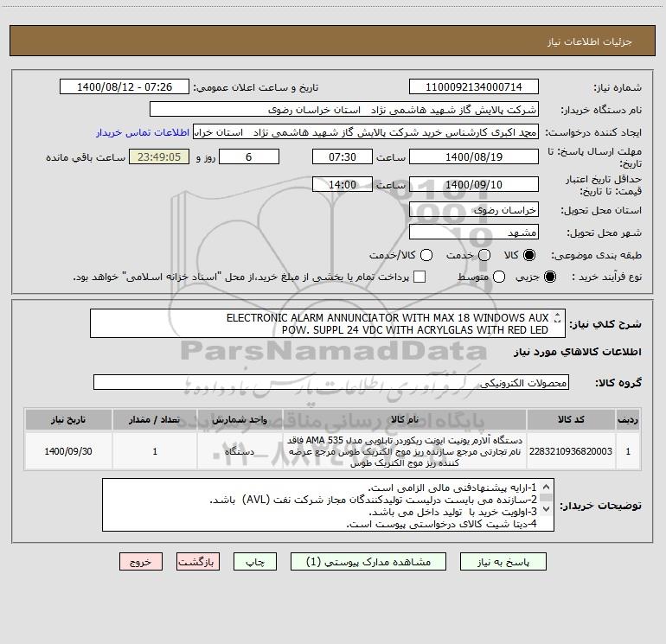Click the deadline date field 1400/08/19
Viewport: 666px width, 644px height.
(x=474, y=156)
